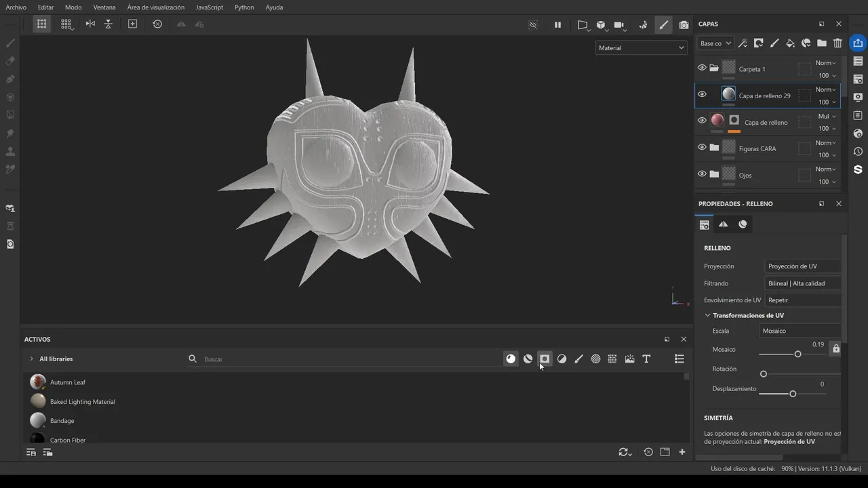Image resolution: width=868 pixels, height=488 pixels.
Task: Delete the selected layer with trash icon
Action: [x=837, y=43]
